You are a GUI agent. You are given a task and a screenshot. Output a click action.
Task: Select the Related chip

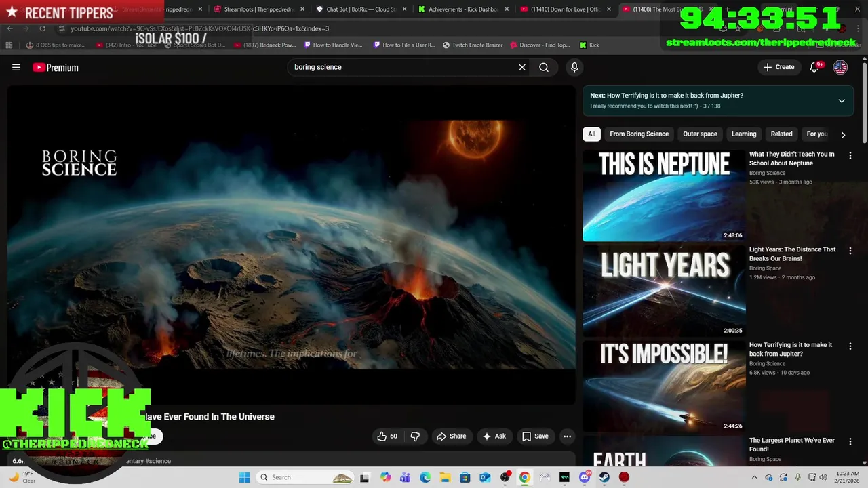pyautogui.click(x=781, y=134)
